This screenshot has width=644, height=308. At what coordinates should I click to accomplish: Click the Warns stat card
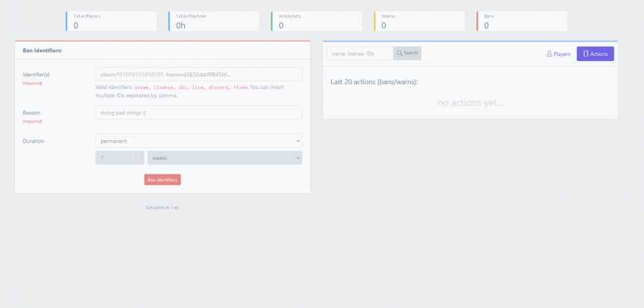[419, 21]
